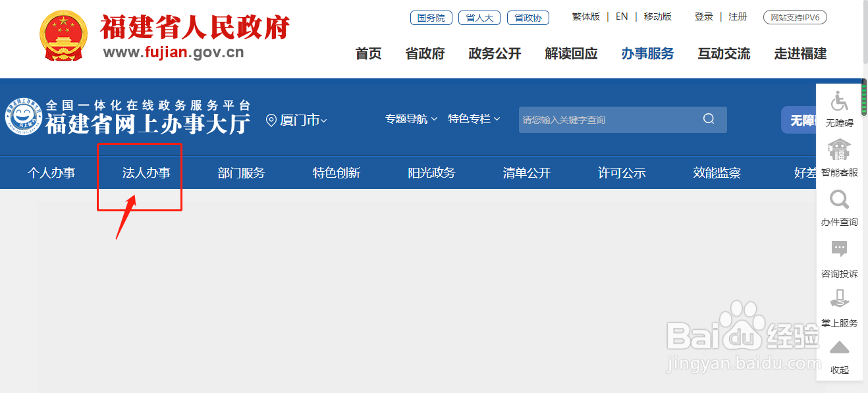Image resolution: width=868 pixels, height=393 pixels.
Task: Click the 网站支持IPV6 badge
Action: pyautogui.click(x=795, y=18)
